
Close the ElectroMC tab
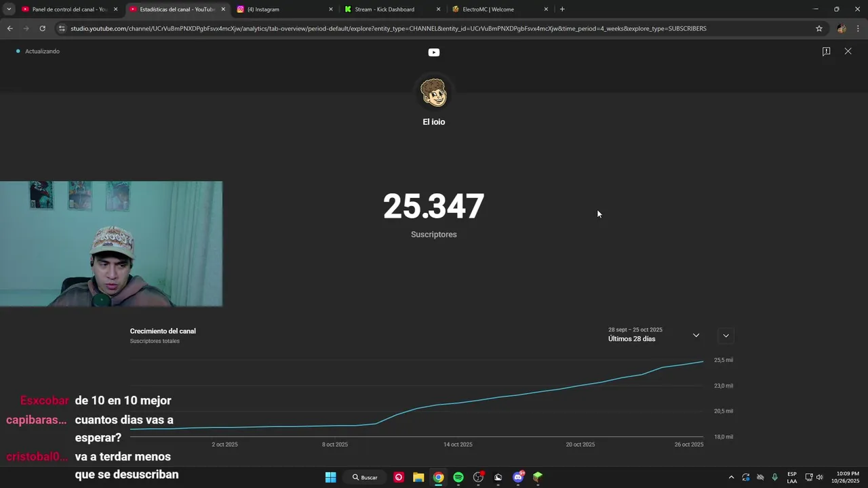click(546, 9)
